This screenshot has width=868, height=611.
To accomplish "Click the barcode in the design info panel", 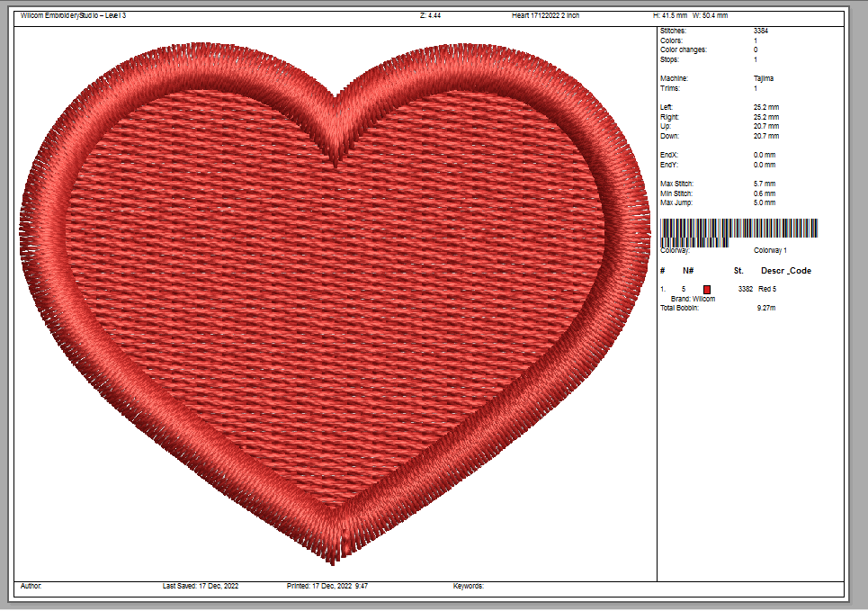I will click(738, 232).
